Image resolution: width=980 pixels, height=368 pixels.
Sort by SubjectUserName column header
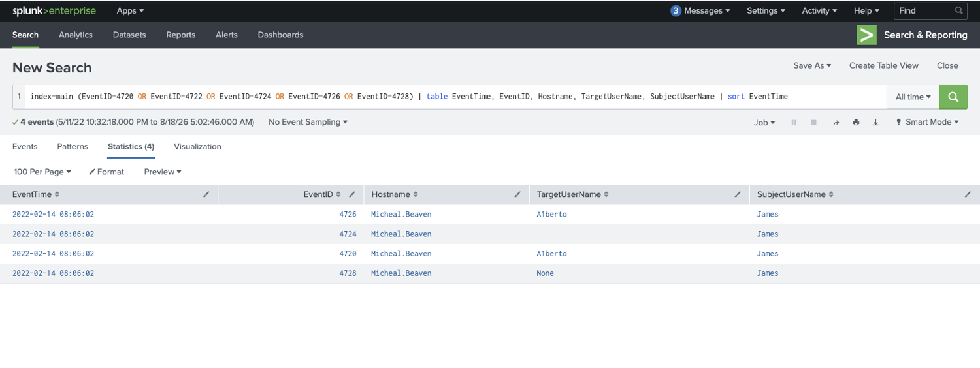click(x=795, y=194)
